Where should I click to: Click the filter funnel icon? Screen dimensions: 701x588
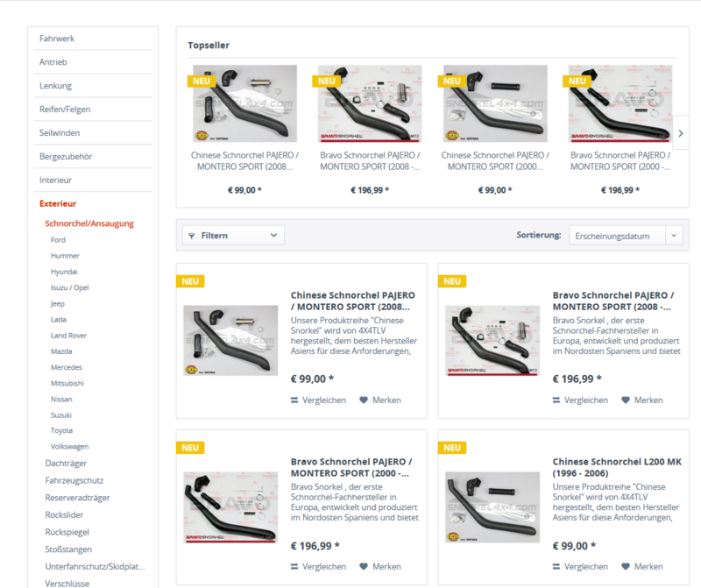click(192, 236)
